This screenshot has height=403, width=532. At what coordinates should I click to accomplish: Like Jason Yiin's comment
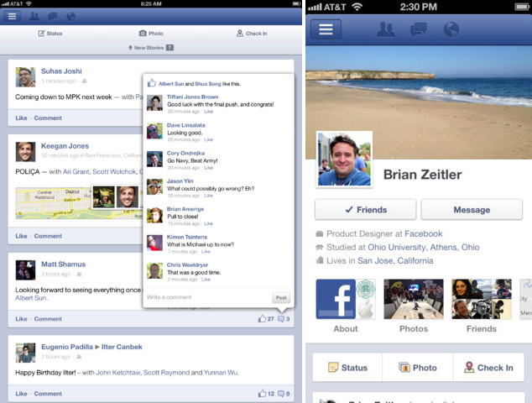[208, 196]
